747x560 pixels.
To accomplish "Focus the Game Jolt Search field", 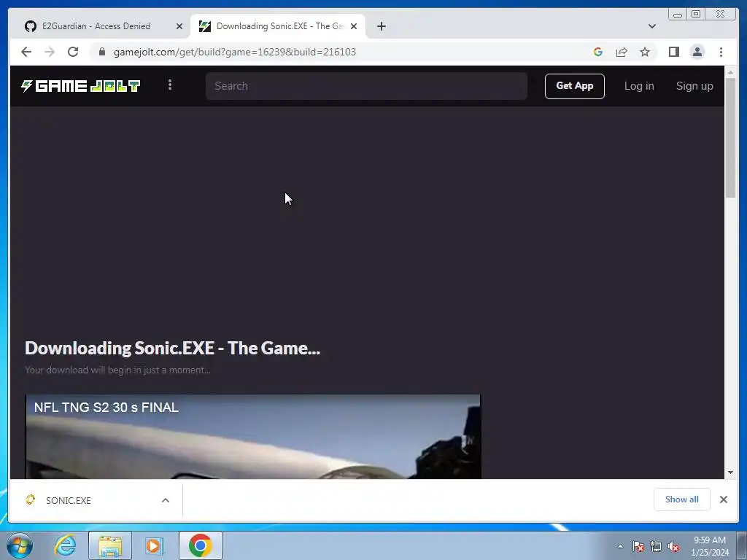I will 366,86.
